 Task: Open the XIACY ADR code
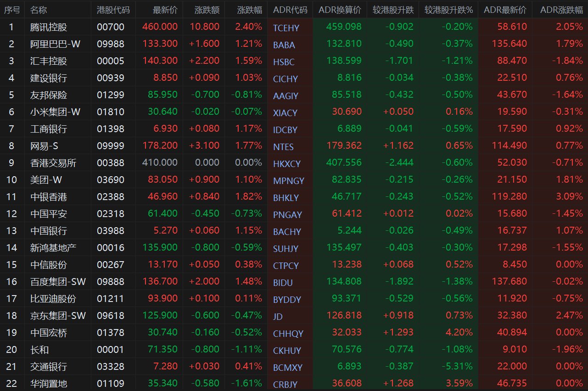point(285,113)
